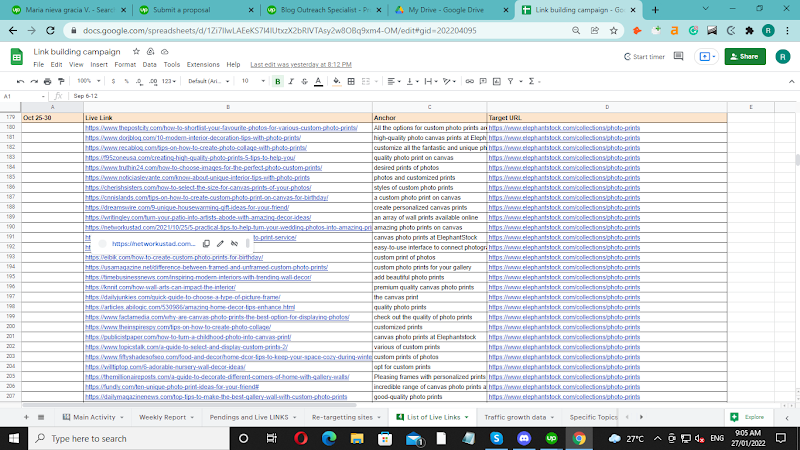Hide the toolbar with collapse chevron
Image resolution: width=800 pixels, height=450 pixels.
791,81
